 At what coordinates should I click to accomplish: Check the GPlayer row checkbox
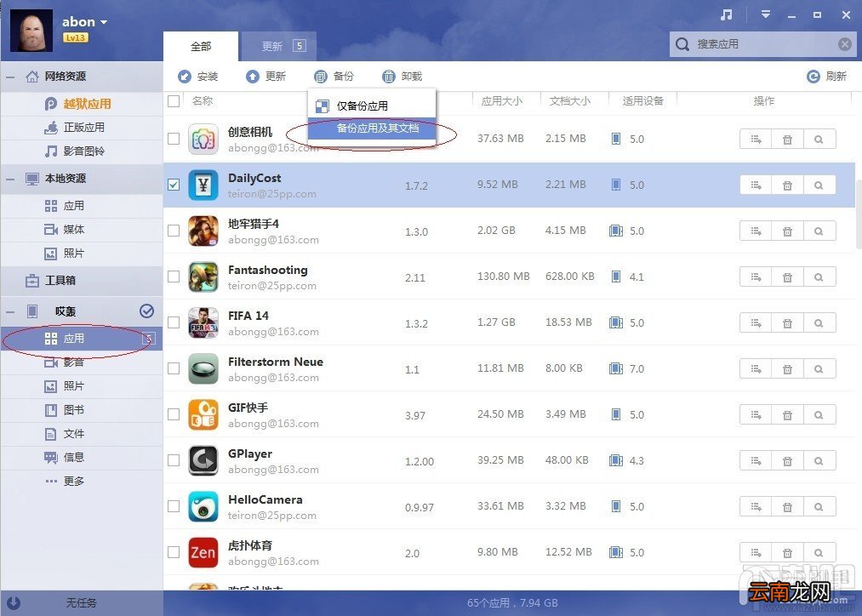tap(174, 460)
